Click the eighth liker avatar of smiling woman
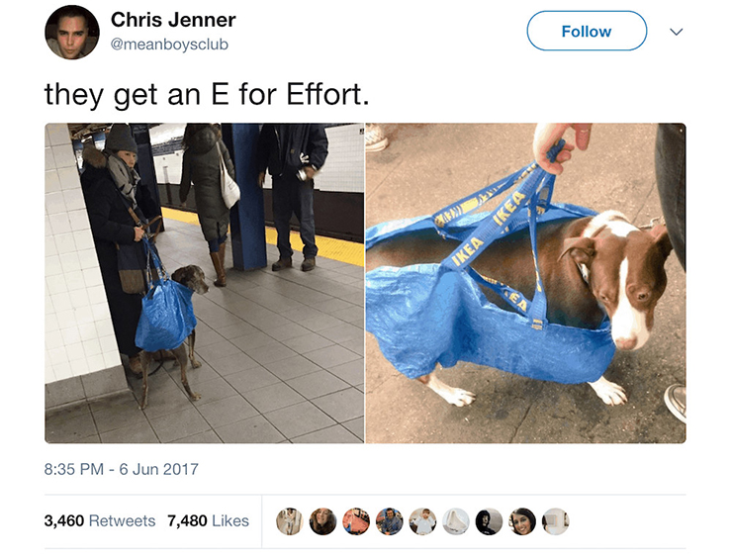732x560 pixels. tap(522, 521)
